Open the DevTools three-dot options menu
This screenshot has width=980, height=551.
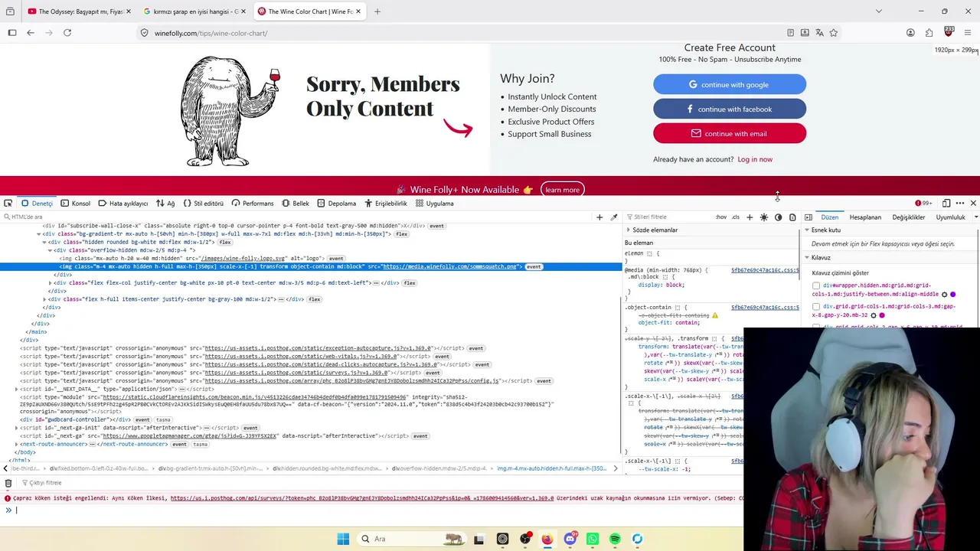(x=960, y=204)
